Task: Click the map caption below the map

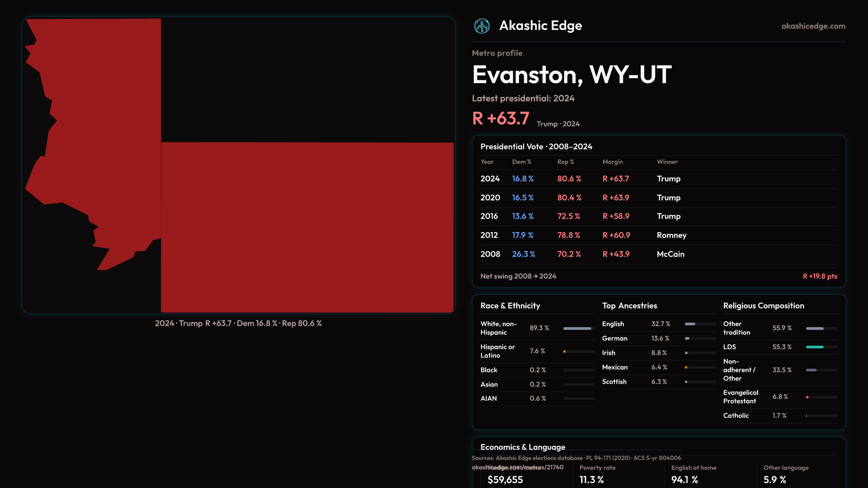Action: [238, 324]
